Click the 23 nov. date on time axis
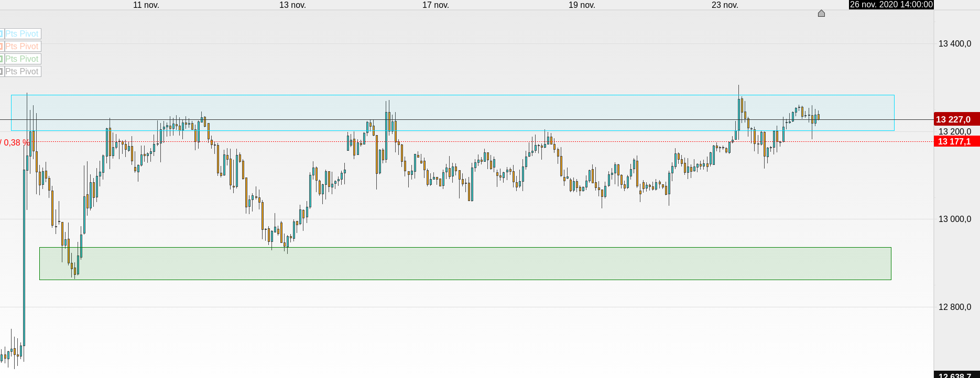Image resolution: width=980 pixels, height=378 pixels. pyautogui.click(x=725, y=5)
